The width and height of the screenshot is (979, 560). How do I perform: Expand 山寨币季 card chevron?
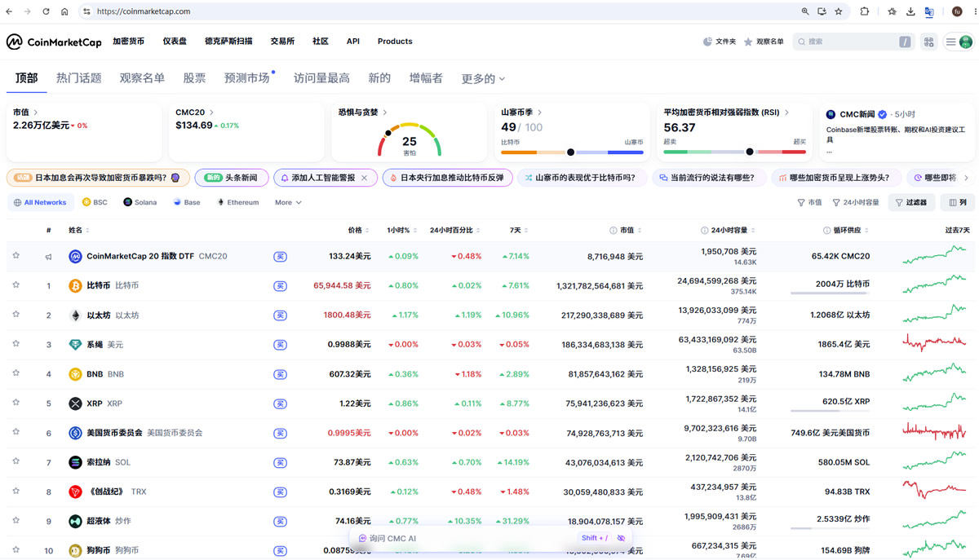click(x=540, y=112)
